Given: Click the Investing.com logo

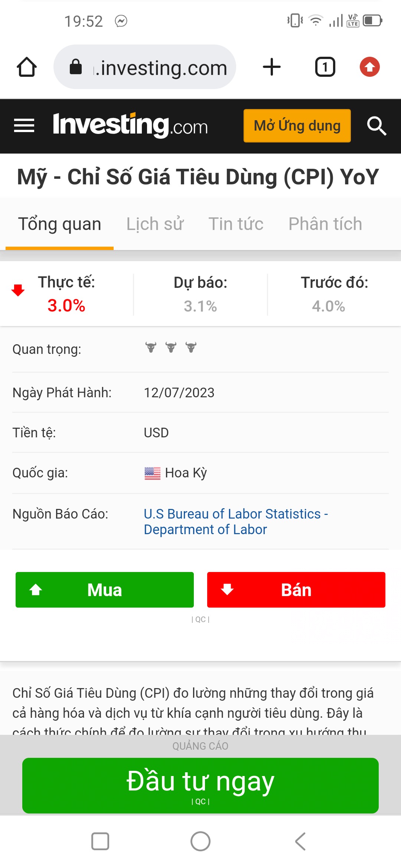Looking at the screenshot, I should (130, 126).
